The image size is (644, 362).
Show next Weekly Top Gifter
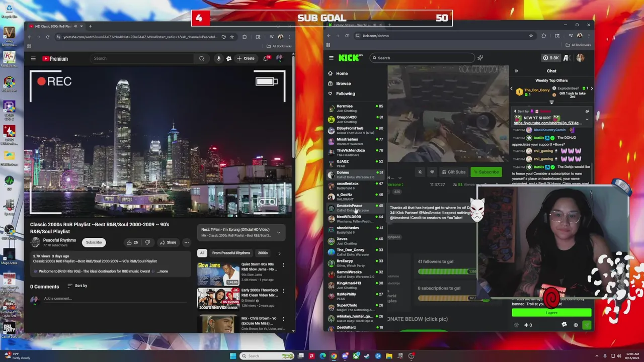[591, 88]
